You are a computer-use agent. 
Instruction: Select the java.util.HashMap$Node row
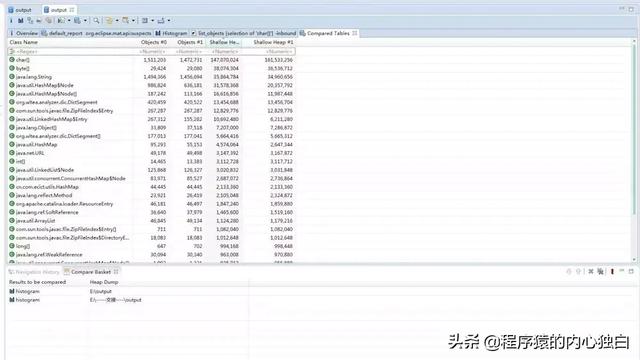tap(151, 85)
